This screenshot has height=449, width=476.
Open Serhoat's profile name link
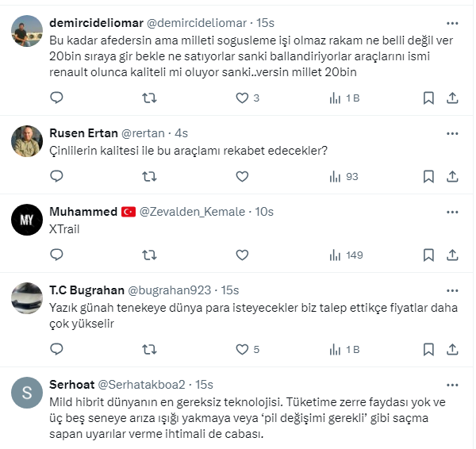pos(71,385)
